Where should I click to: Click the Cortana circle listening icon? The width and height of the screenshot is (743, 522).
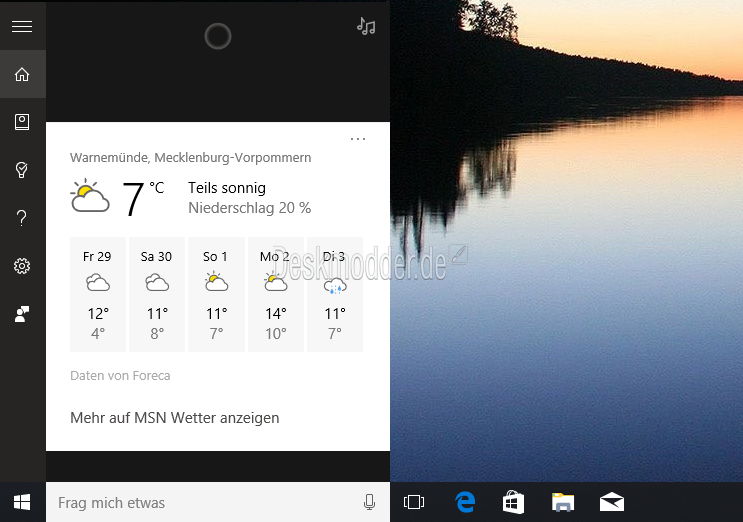[x=218, y=36]
